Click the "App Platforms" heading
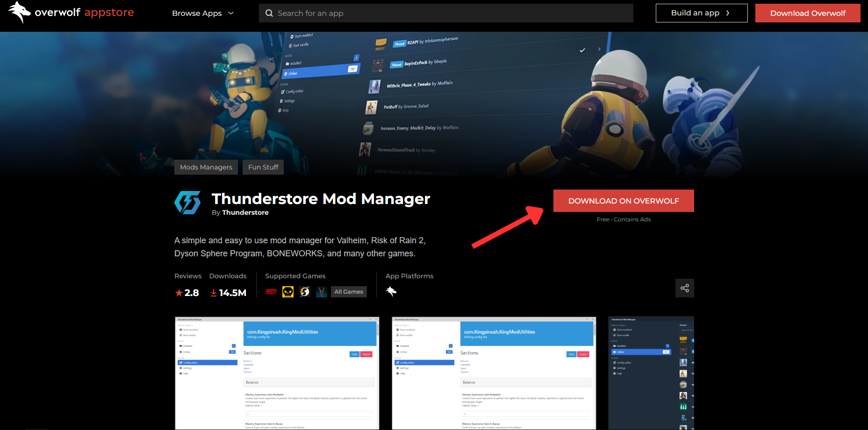Image resolution: width=868 pixels, height=430 pixels. click(409, 276)
